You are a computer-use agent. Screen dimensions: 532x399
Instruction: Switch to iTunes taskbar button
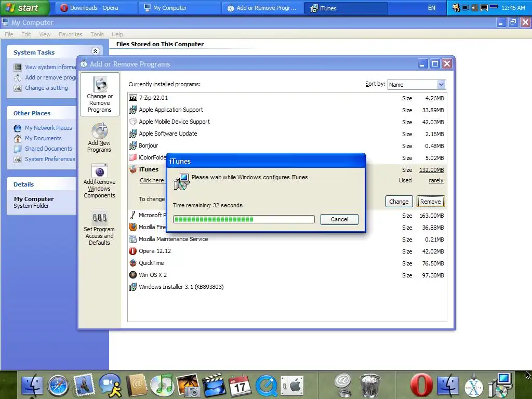tap(345, 8)
